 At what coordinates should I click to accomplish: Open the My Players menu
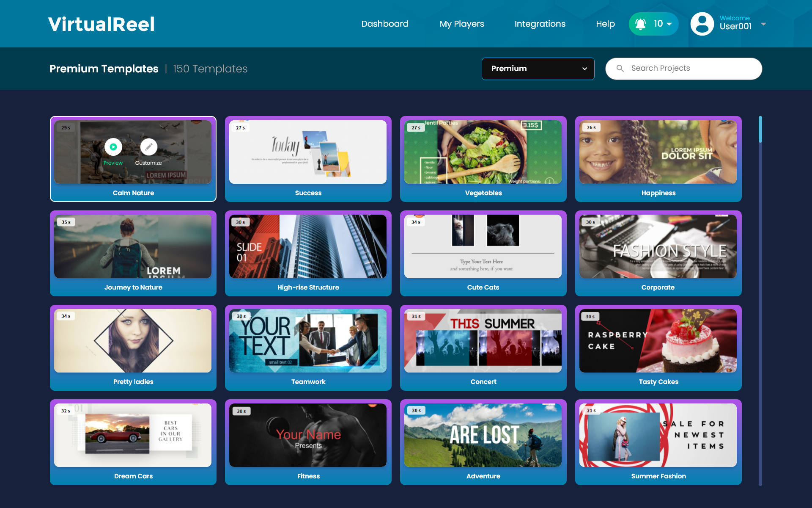click(462, 24)
